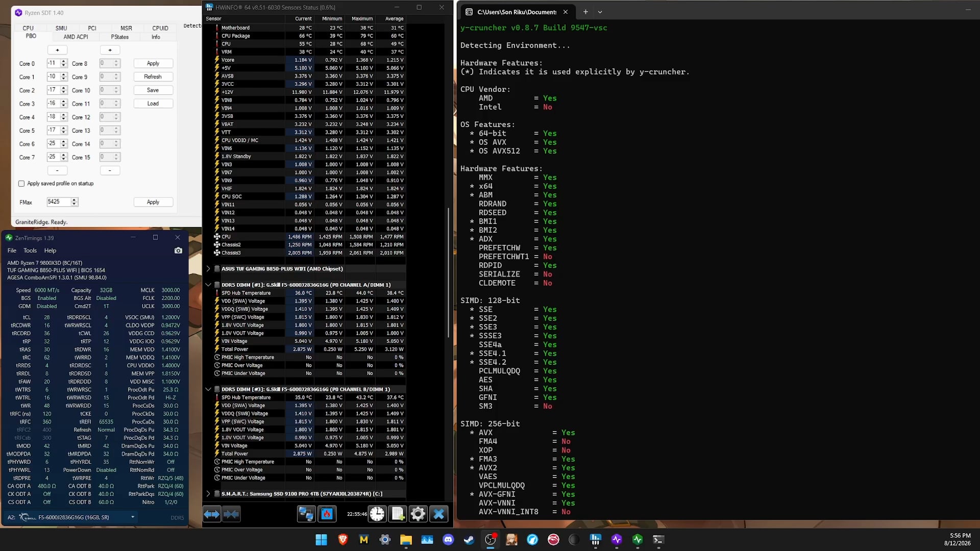Toggle Apply saved profile on startup checkbox
Screen dimensions: 980x551
click(x=21, y=184)
